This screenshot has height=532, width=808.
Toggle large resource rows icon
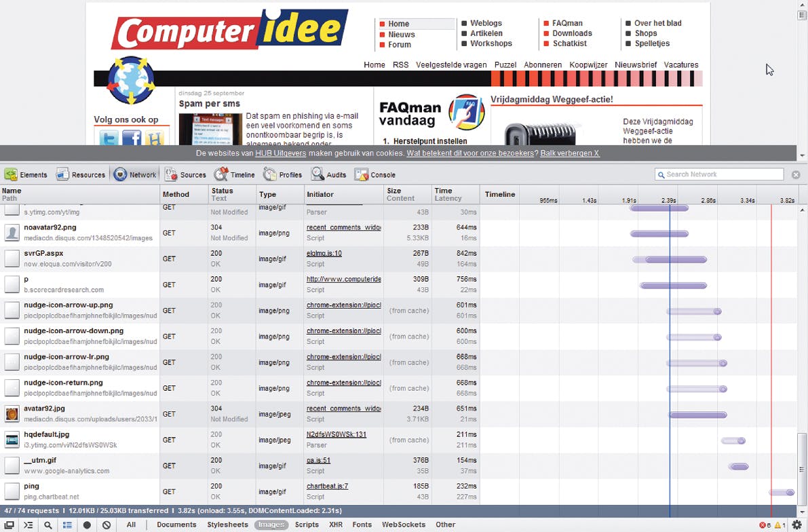coord(68,525)
